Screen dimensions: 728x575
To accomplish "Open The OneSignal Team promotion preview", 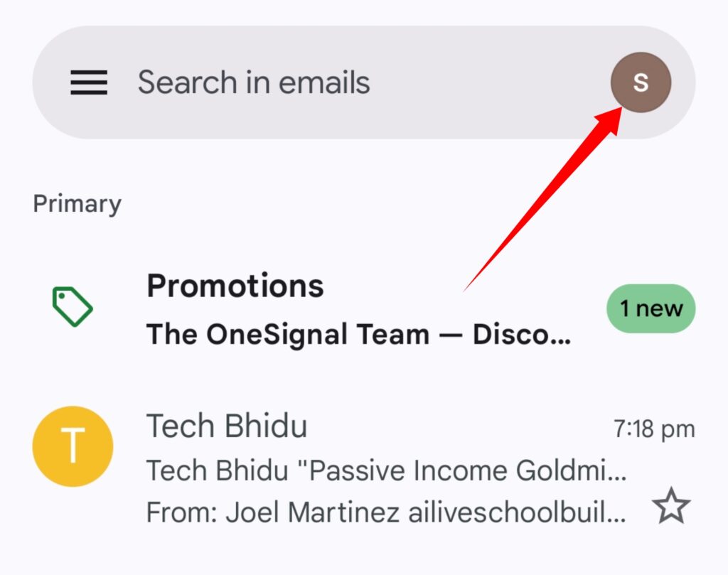I will point(358,335).
